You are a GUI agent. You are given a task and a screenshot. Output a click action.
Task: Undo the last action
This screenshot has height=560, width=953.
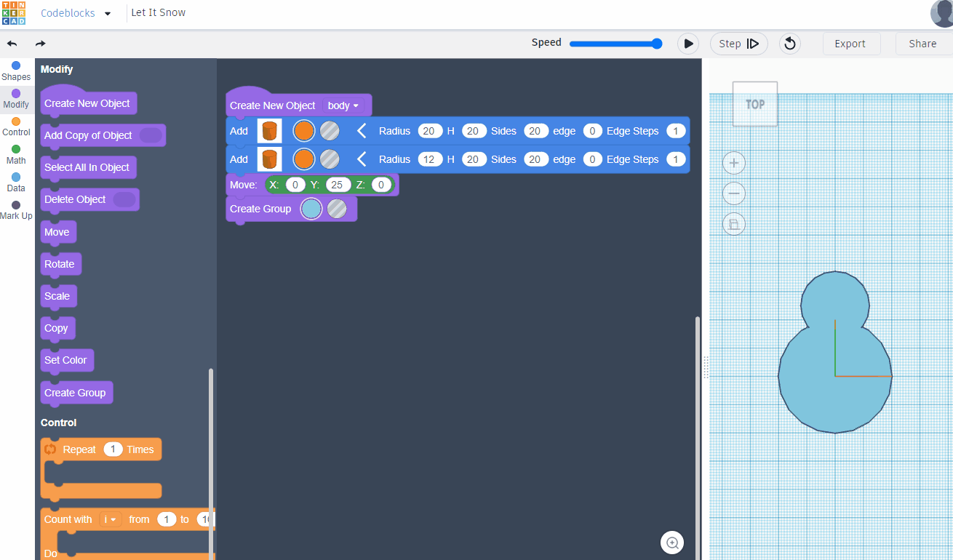[x=12, y=44]
